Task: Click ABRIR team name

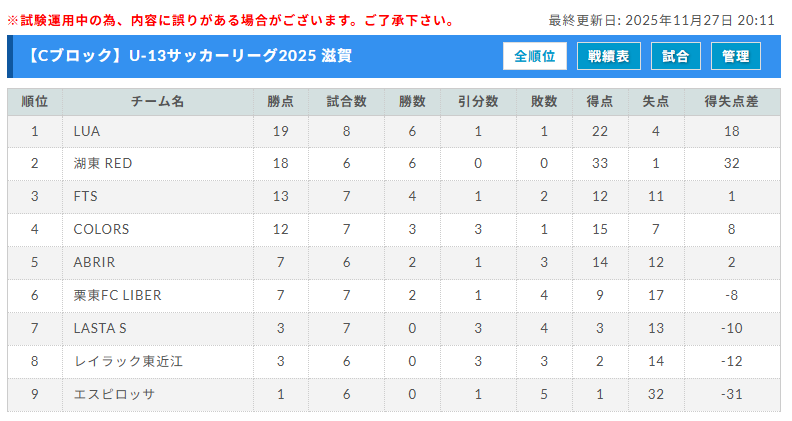Action: pos(94,262)
